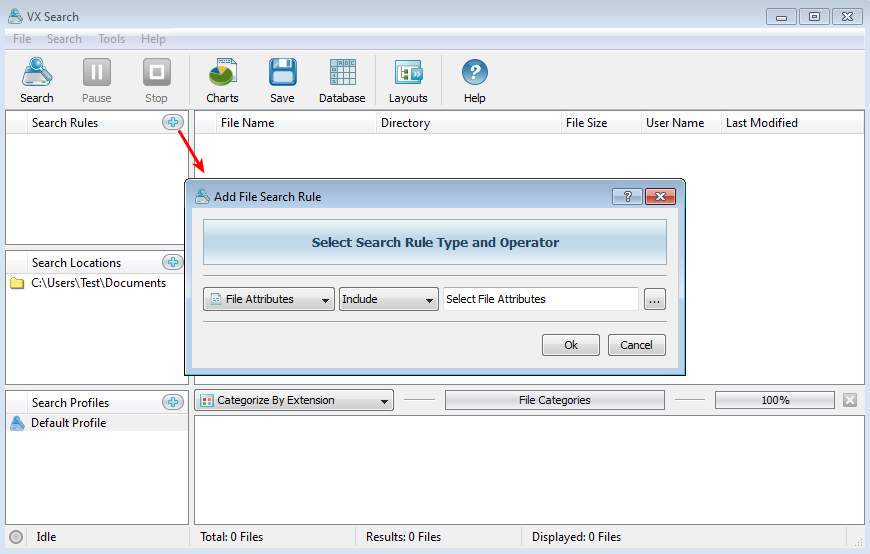The width and height of the screenshot is (870, 554).
Task: Click the Search Rules panel header
Action: point(65,123)
